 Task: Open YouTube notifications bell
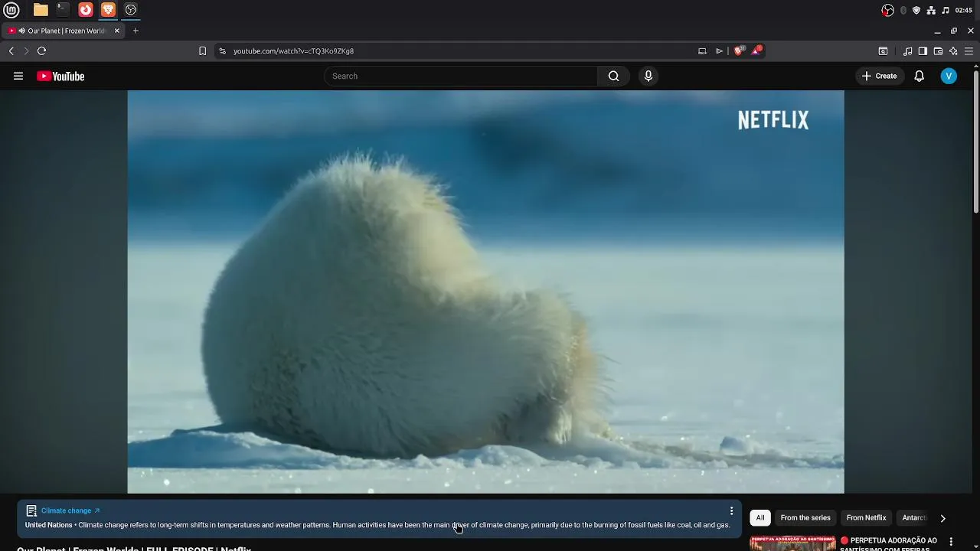point(920,76)
